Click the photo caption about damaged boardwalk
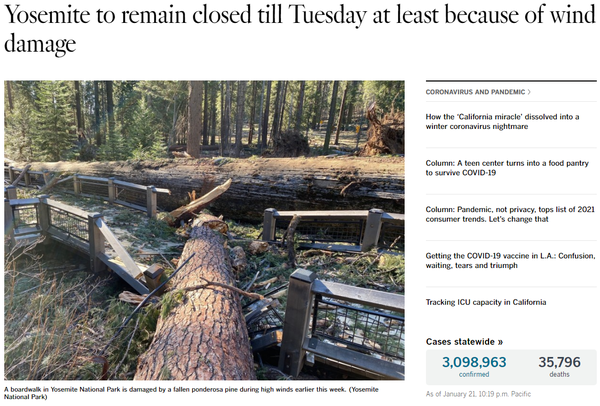 click(191, 393)
